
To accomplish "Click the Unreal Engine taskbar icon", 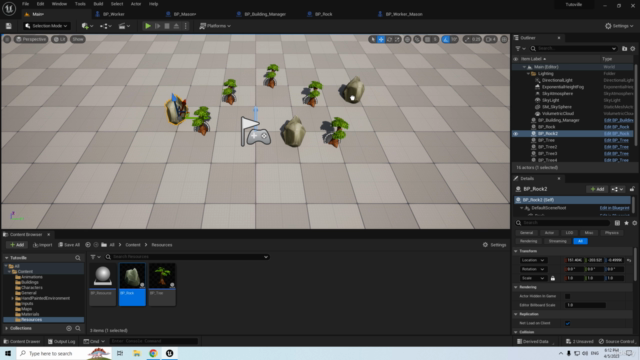I will tap(169, 353).
